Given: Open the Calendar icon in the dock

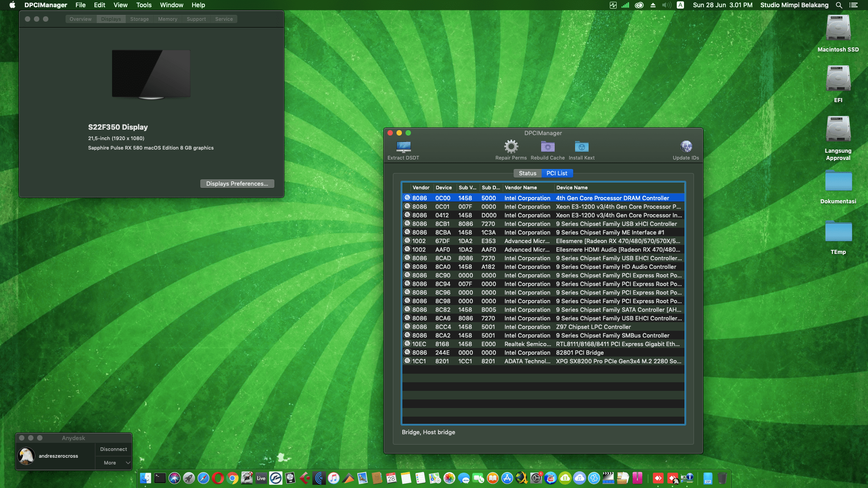Looking at the screenshot, I should [392, 478].
